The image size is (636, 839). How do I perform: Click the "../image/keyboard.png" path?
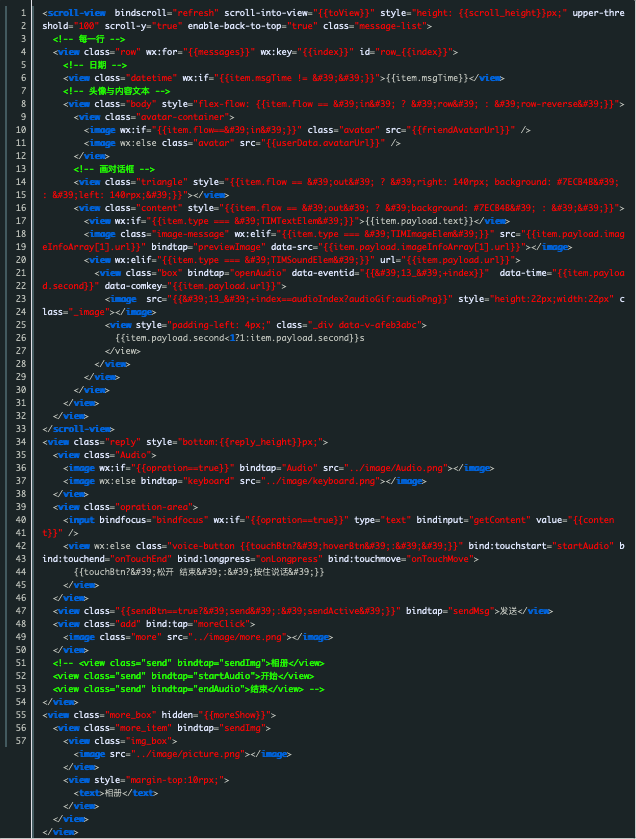[320, 481]
